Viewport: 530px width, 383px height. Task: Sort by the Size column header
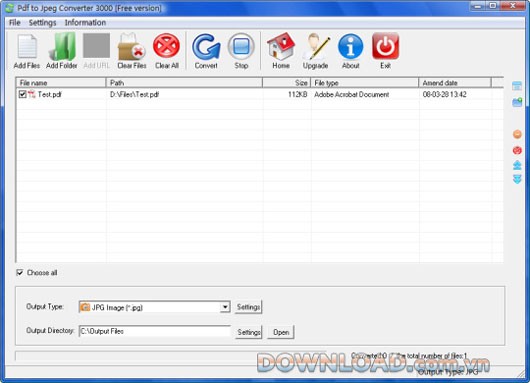pyautogui.click(x=287, y=83)
